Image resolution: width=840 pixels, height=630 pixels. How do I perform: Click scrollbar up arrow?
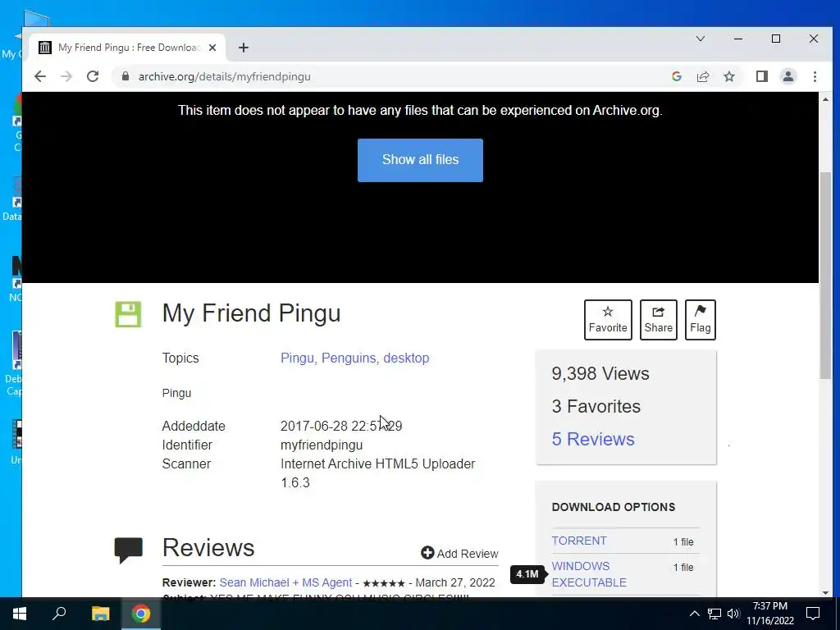(x=825, y=99)
